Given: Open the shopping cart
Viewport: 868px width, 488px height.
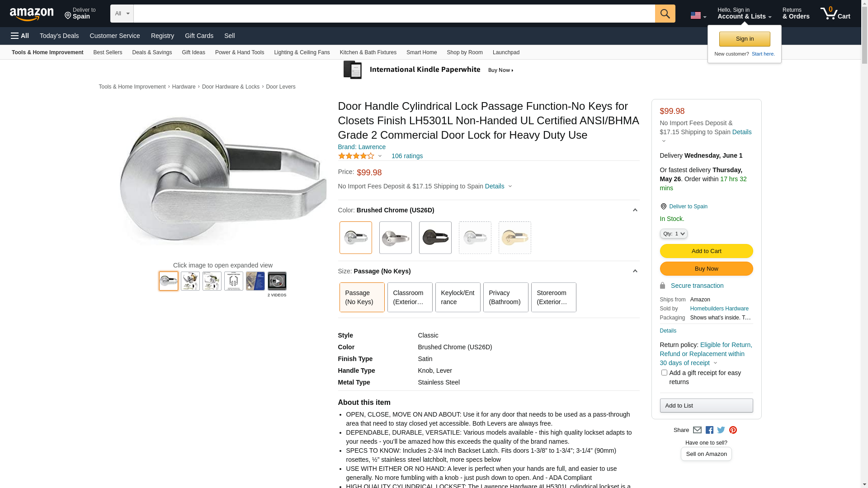Looking at the screenshot, I should tap(835, 14).
